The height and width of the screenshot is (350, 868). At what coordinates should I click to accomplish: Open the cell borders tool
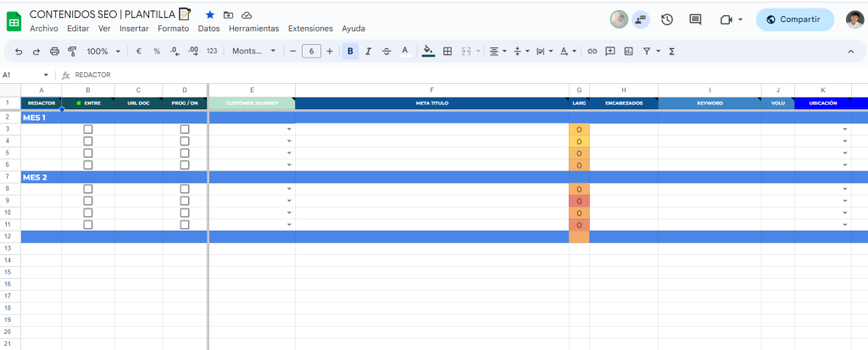tap(448, 52)
